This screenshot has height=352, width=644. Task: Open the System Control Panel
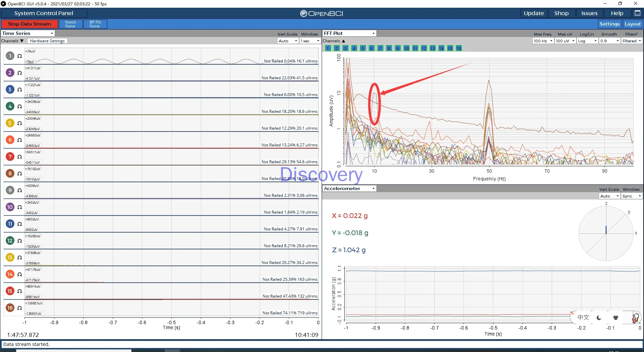point(44,13)
